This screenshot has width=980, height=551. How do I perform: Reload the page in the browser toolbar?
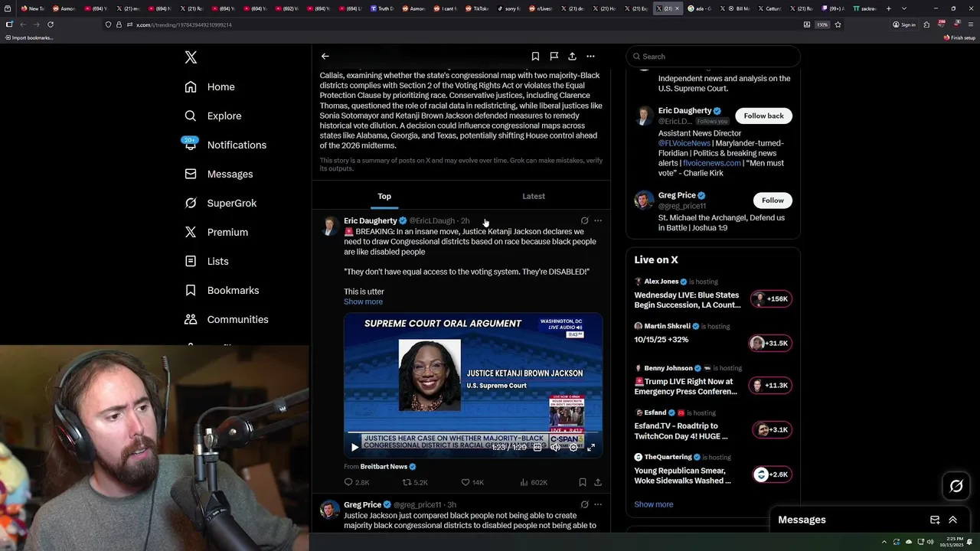(x=51, y=24)
